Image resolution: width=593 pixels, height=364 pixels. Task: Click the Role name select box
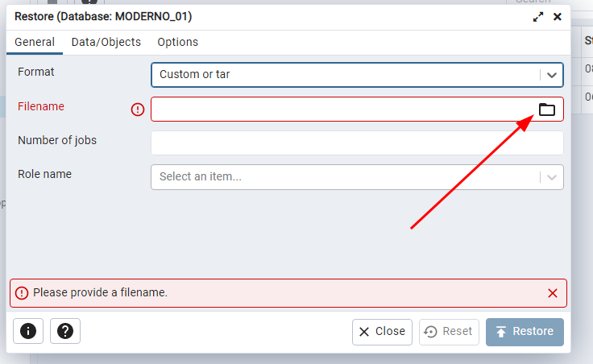pyautogui.click(x=346, y=177)
